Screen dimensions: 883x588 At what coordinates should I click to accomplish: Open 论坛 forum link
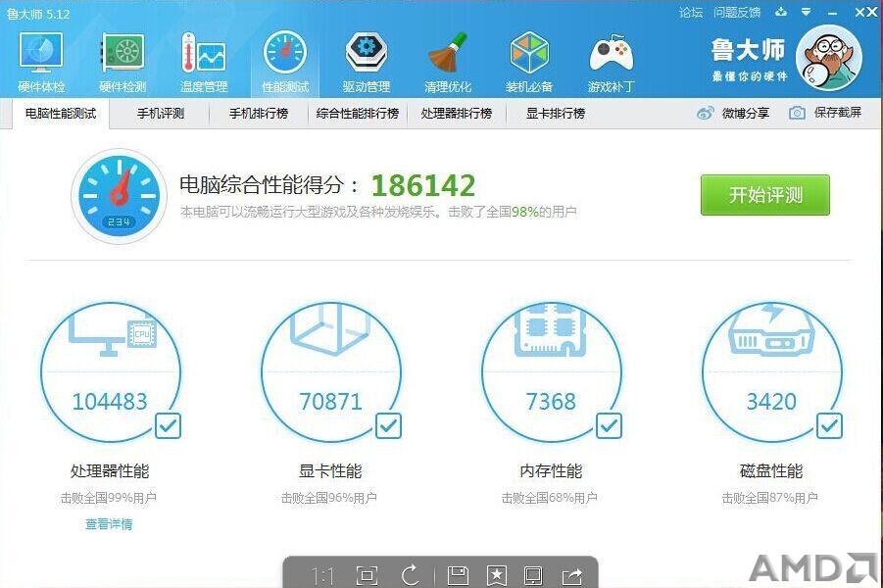[x=691, y=13]
